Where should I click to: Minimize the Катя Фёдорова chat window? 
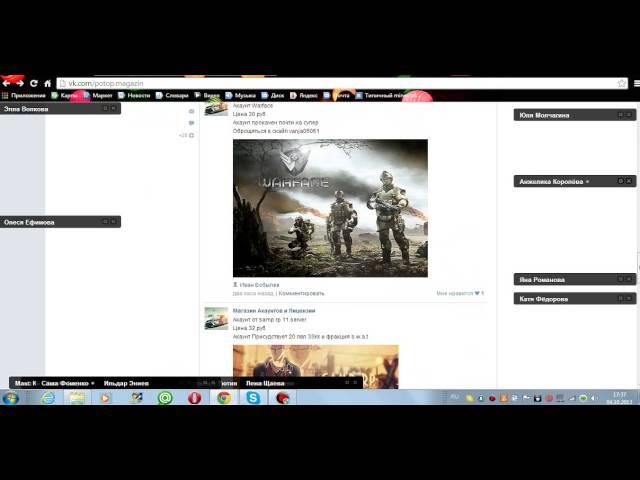[620, 298]
